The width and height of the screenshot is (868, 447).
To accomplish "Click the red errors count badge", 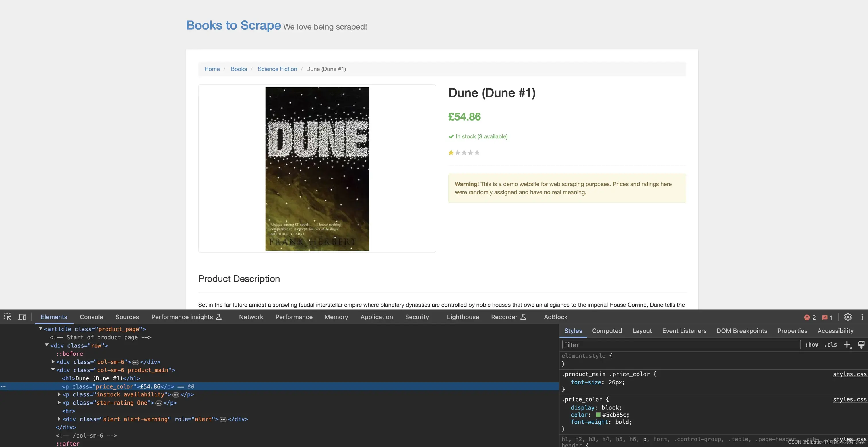I will (x=810, y=317).
